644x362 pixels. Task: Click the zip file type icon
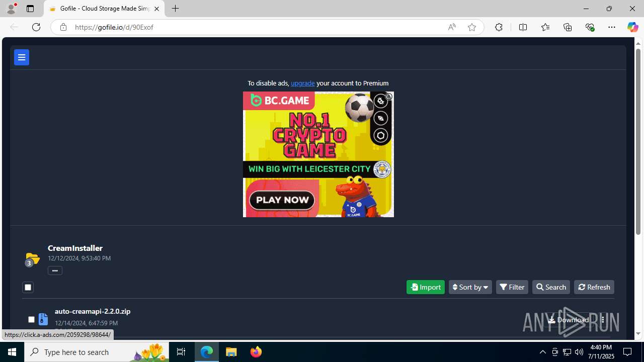(x=43, y=319)
